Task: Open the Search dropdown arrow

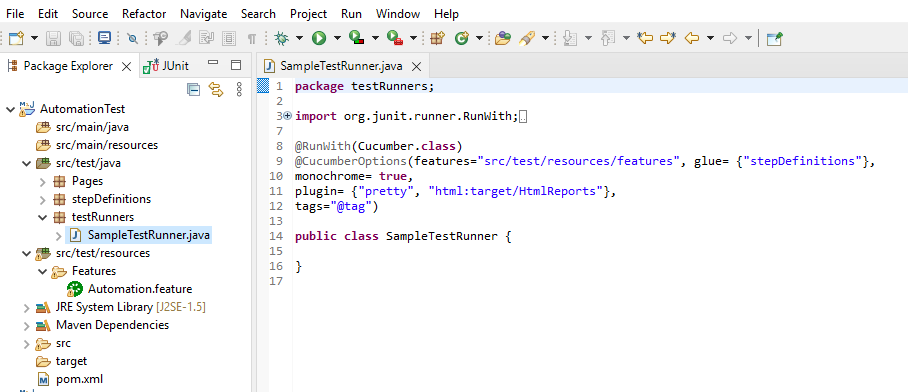Action: pos(545,38)
